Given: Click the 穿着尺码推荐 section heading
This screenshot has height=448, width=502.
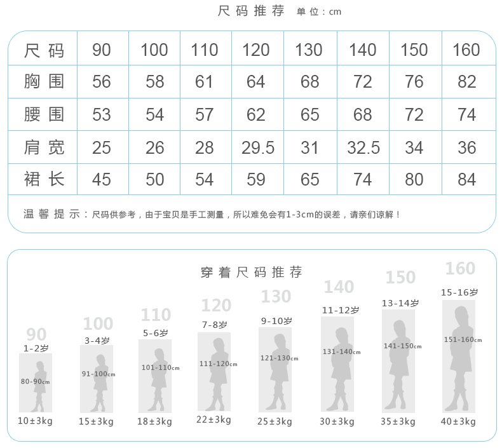Looking at the screenshot, I should click(x=251, y=273).
